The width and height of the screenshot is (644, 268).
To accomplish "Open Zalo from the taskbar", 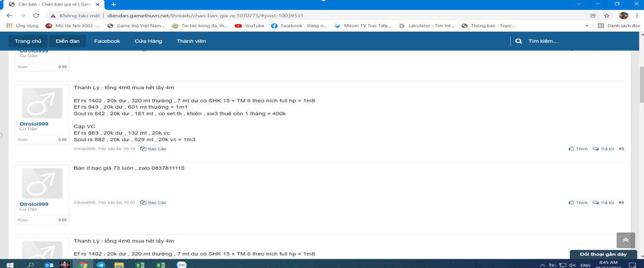I will pyautogui.click(x=181, y=265).
